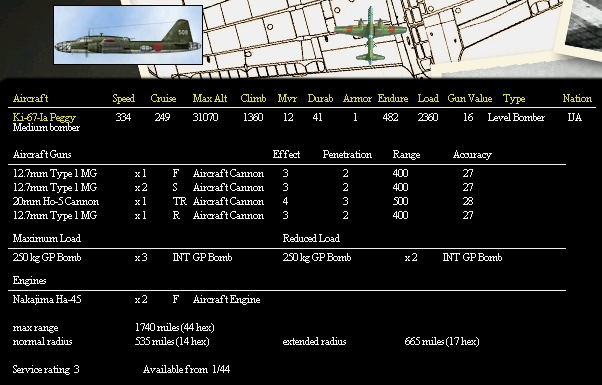602x385 pixels.
Task: Click the green top-down bomber icon
Action: click(x=370, y=35)
